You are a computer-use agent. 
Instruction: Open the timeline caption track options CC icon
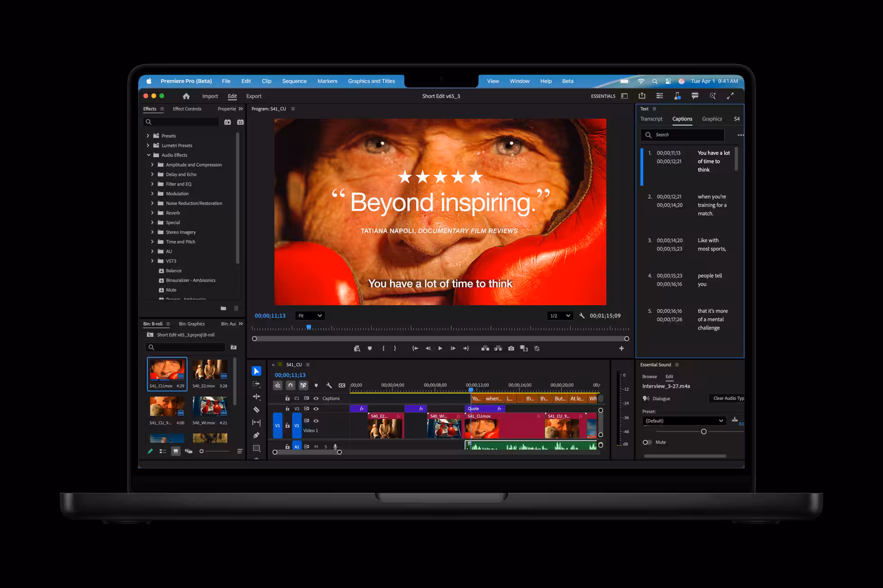(342, 385)
